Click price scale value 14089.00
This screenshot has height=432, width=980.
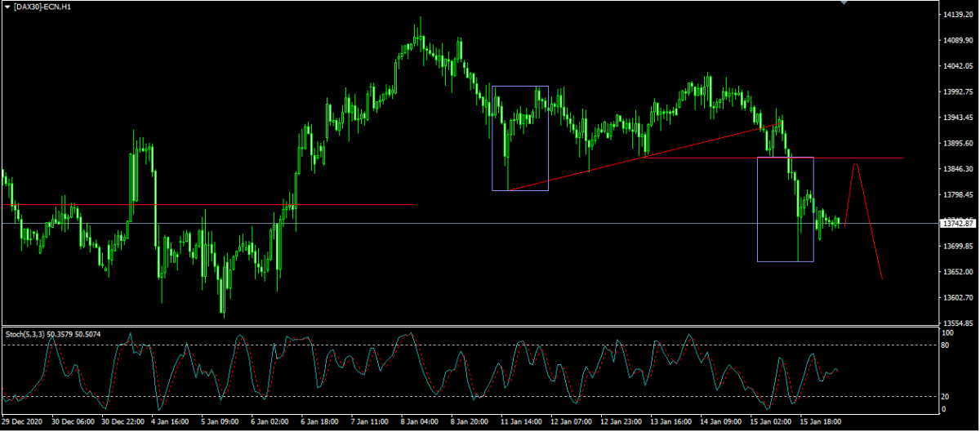pyautogui.click(x=956, y=41)
